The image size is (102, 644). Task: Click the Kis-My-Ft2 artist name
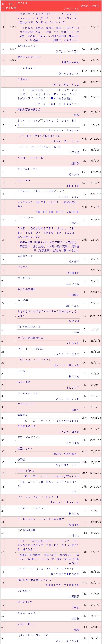point(66,85)
